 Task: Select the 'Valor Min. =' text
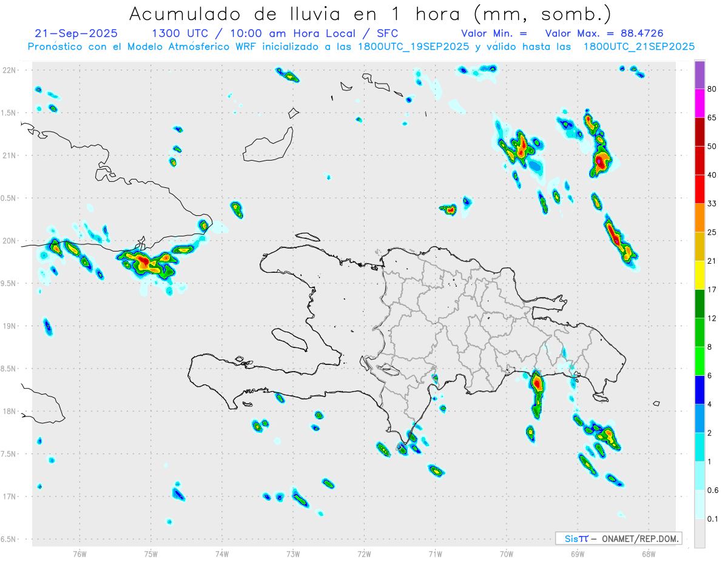click(x=494, y=33)
